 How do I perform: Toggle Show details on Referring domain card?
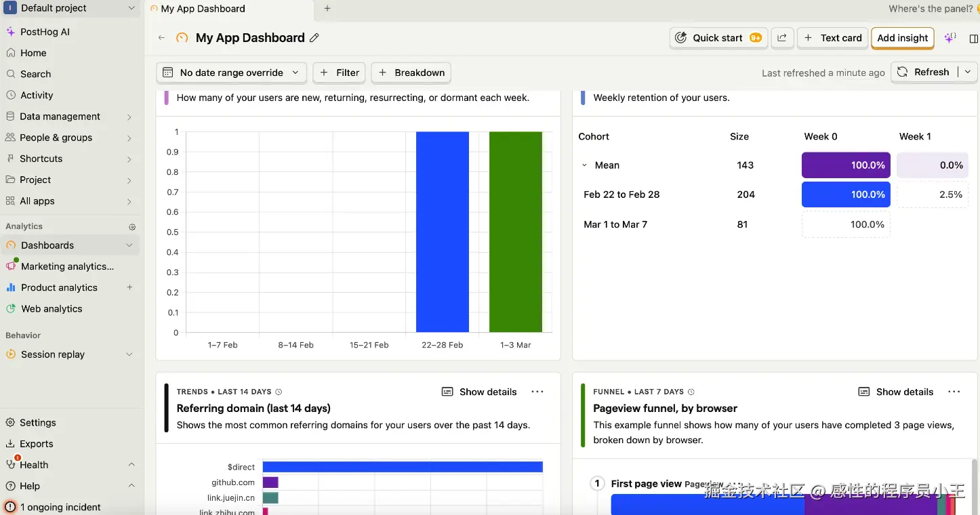[x=479, y=392]
